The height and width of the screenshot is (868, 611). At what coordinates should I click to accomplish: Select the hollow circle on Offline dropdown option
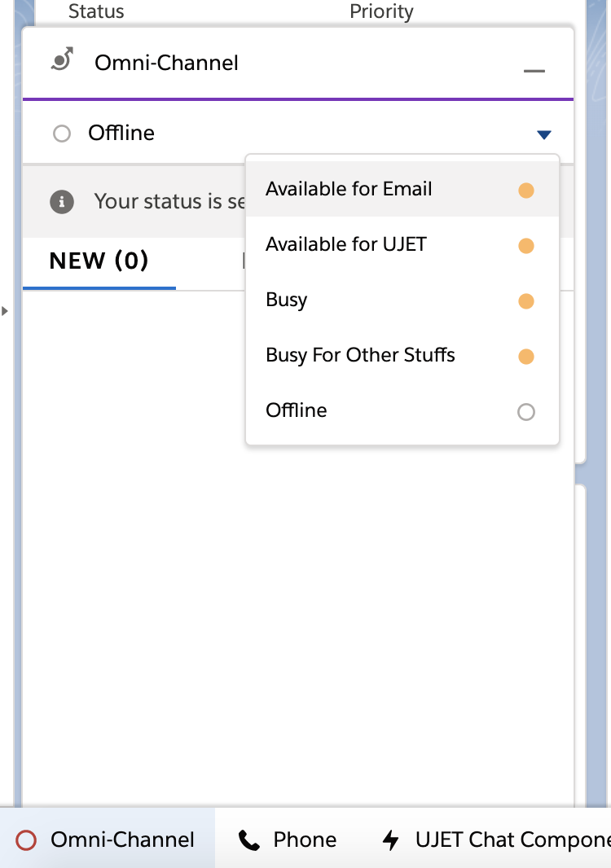526,412
